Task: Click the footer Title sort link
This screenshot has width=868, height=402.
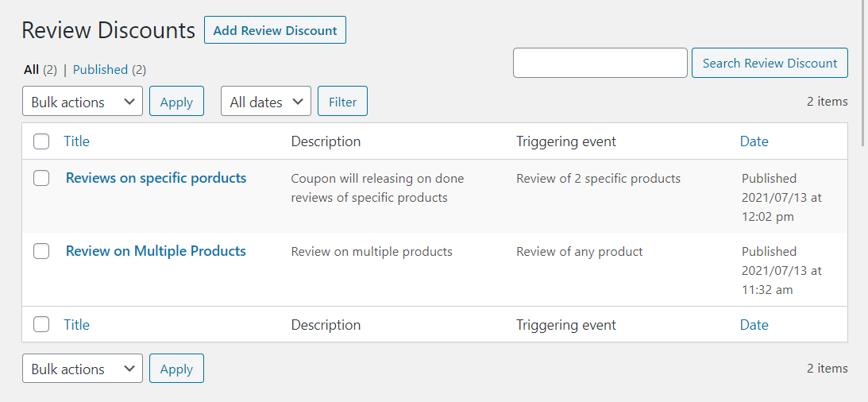Action: pos(76,325)
